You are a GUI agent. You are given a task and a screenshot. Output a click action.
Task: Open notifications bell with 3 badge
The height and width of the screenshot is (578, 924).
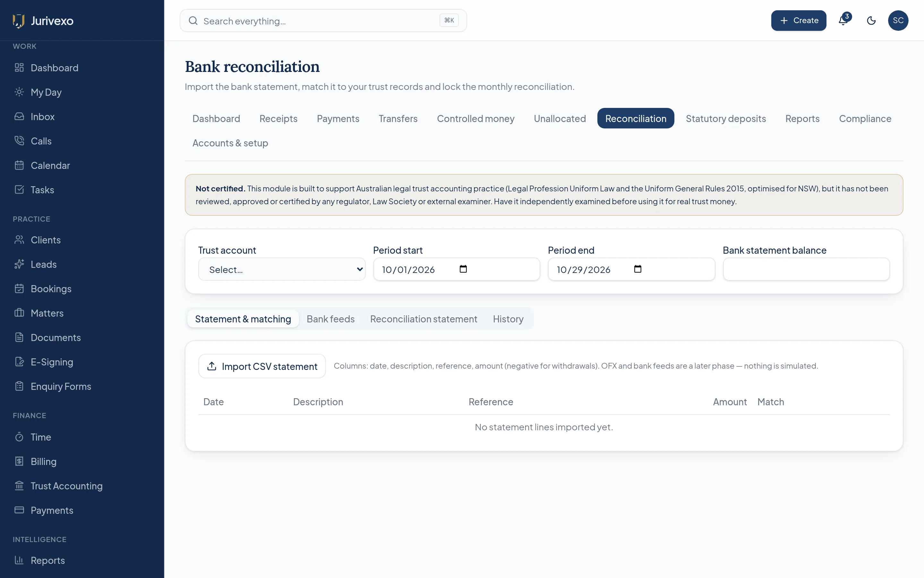pyautogui.click(x=843, y=21)
